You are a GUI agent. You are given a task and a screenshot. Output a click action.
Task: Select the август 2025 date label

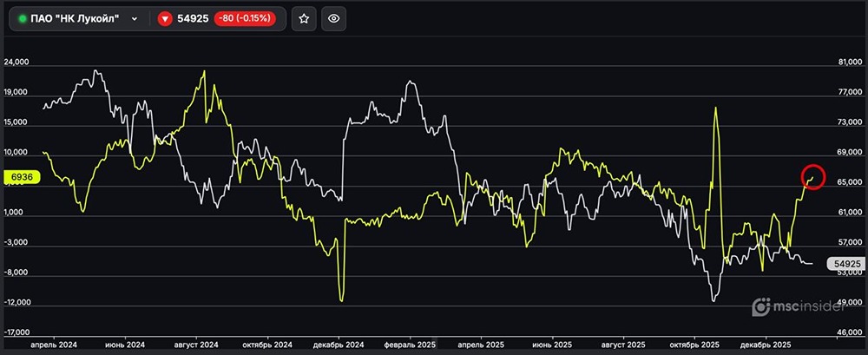coord(625,345)
